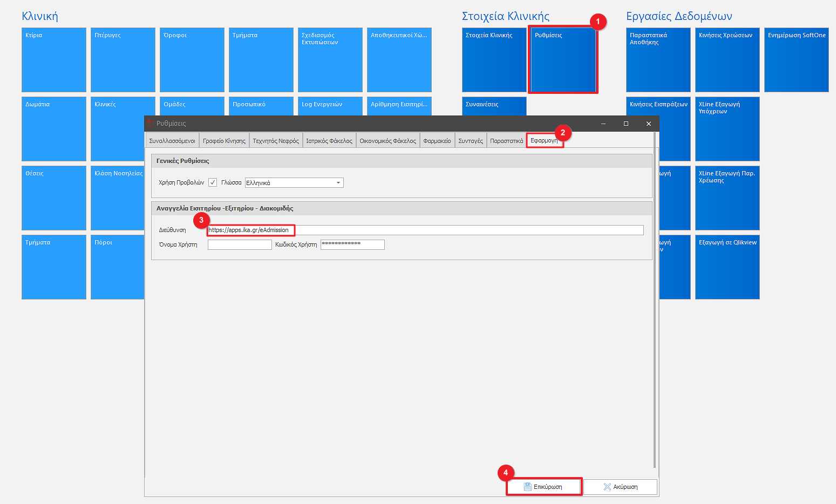Select the Φαρμακείο tab
Screen dimensions: 836x504
pyautogui.click(x=437, y=141)
